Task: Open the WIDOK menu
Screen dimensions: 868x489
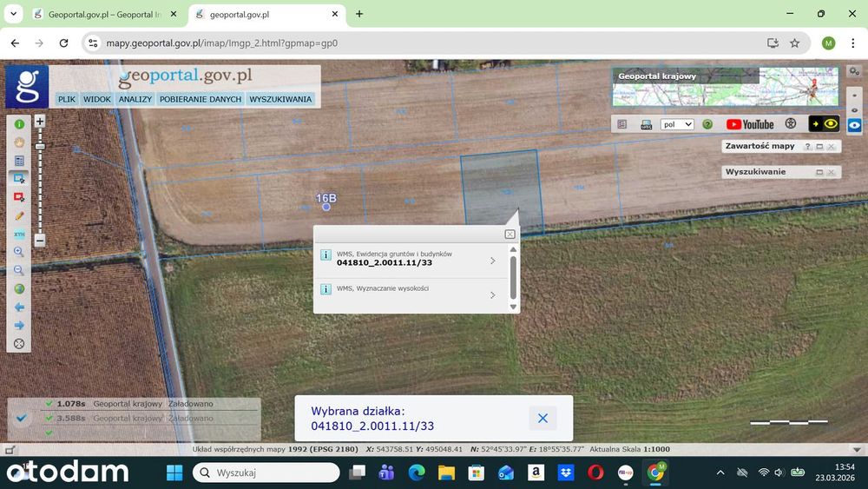Action: (97, 99)
